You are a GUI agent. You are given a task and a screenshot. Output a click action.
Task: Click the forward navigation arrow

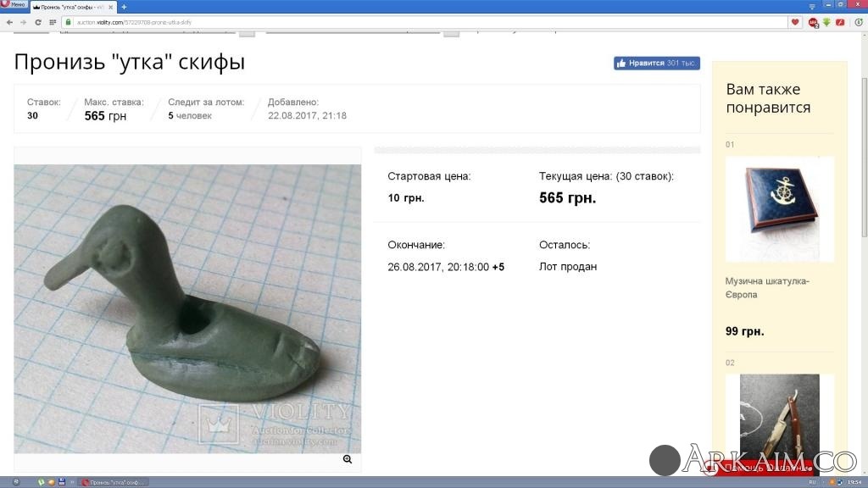tap(23, 22)
